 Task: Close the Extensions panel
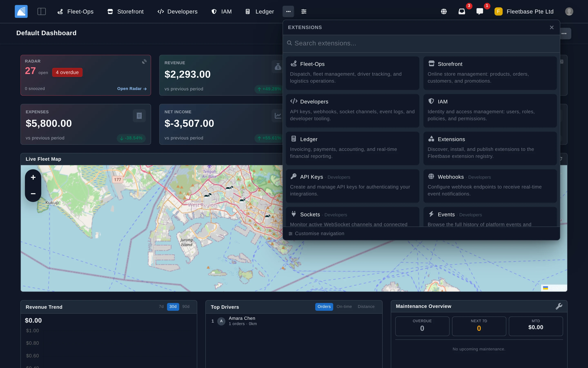click(x=551, y=28)
